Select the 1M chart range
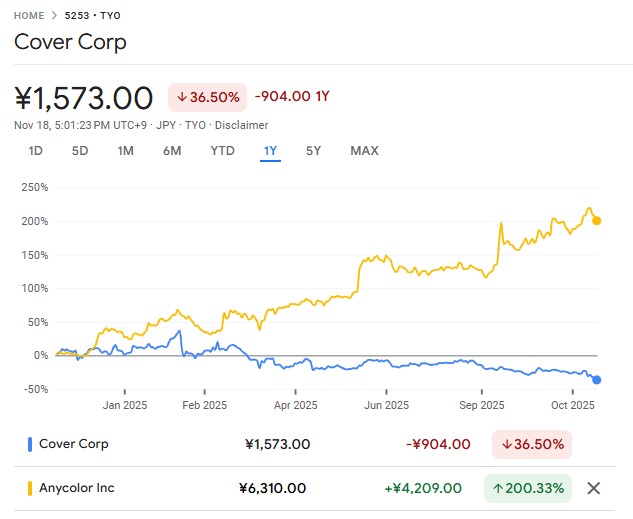 click(125, 151)
